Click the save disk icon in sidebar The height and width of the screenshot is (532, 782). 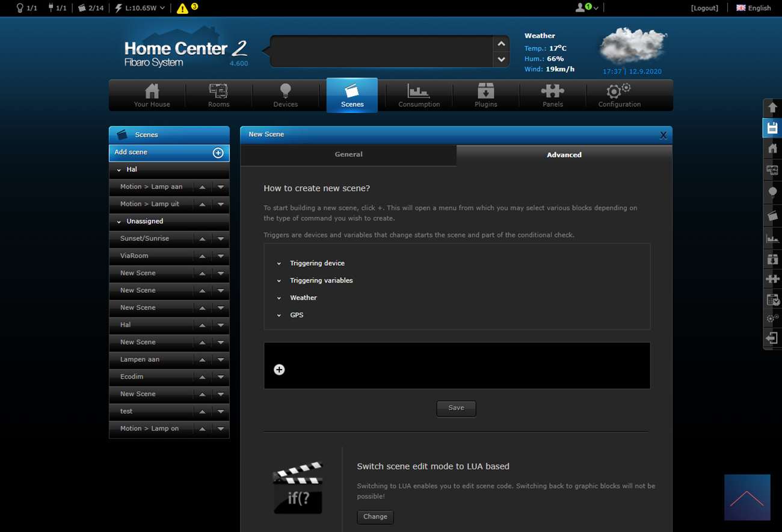(x=772, y=128)
